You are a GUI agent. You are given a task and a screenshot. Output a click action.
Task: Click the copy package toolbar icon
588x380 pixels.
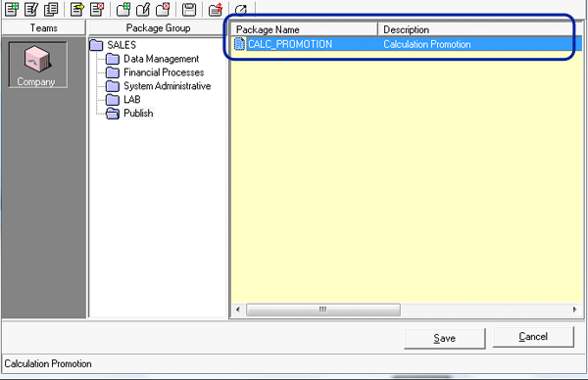pyautogui.click(x=51, y=10)
